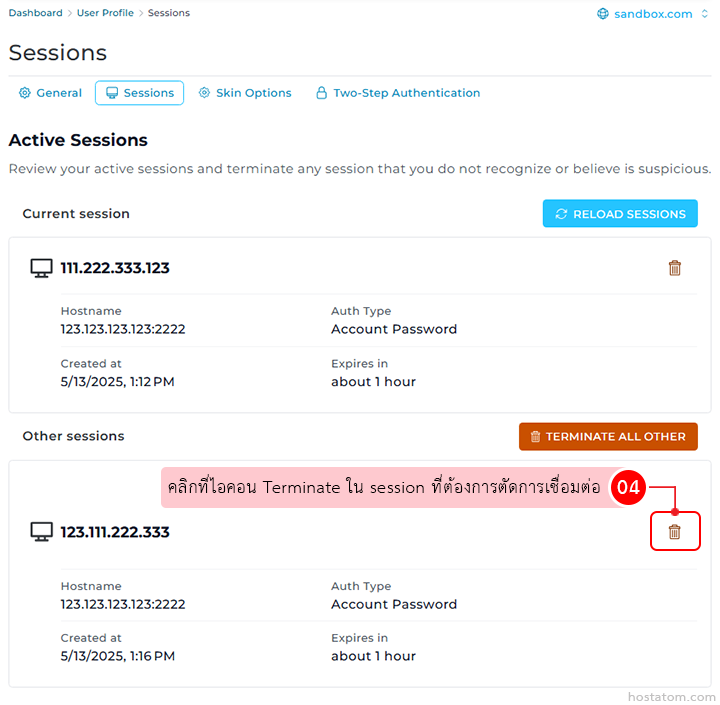The image size is (720, 705).
Task: Switch to Skin Options tab
Action: point(245,93)
